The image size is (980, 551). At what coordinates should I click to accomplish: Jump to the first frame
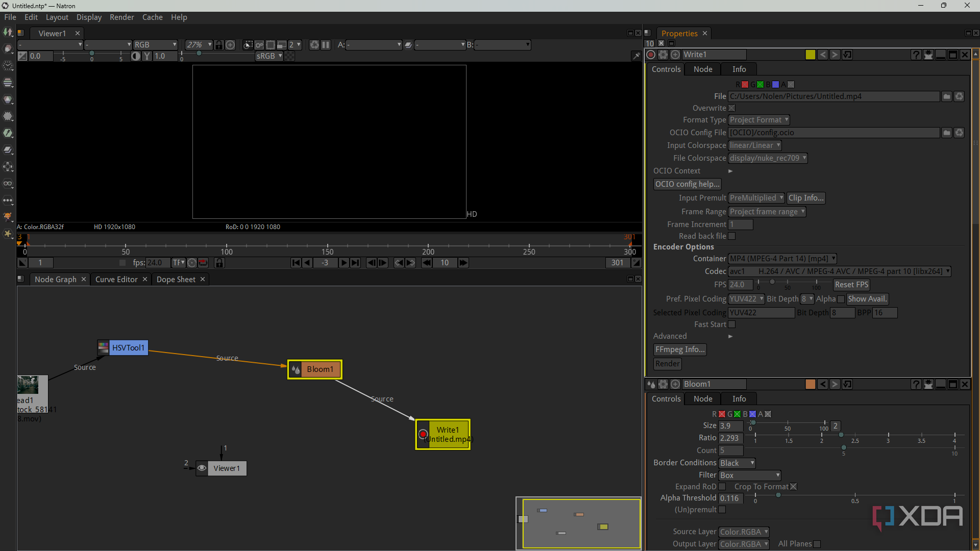pyautogui.click(x=296, y=263)
